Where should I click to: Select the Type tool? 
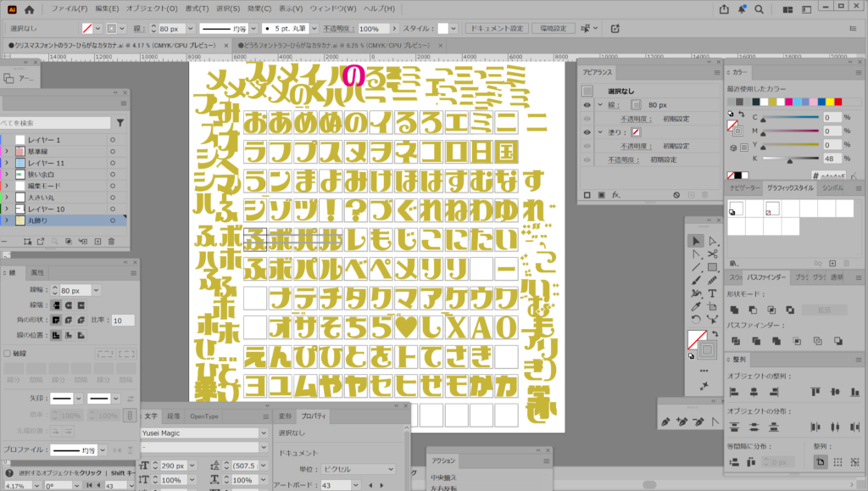pos(712,293)
